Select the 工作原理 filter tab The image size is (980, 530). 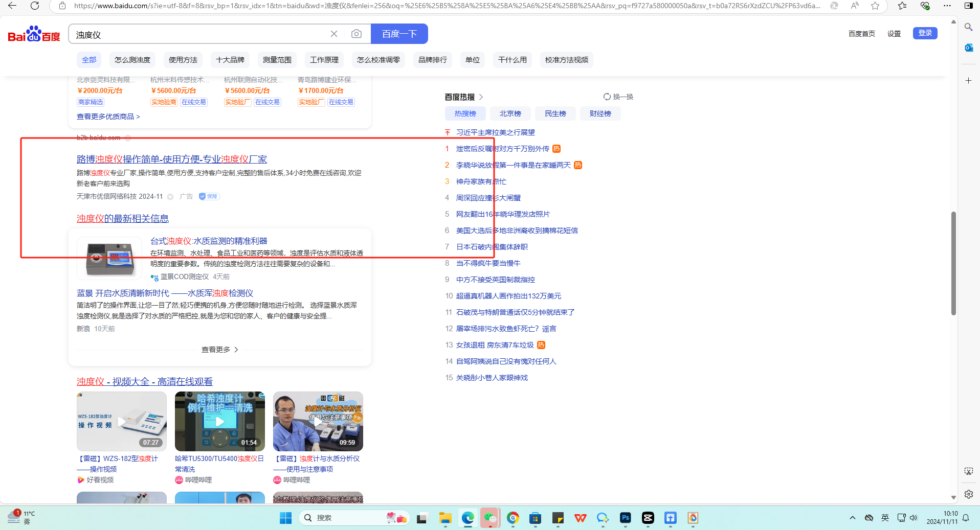(324, 60)
